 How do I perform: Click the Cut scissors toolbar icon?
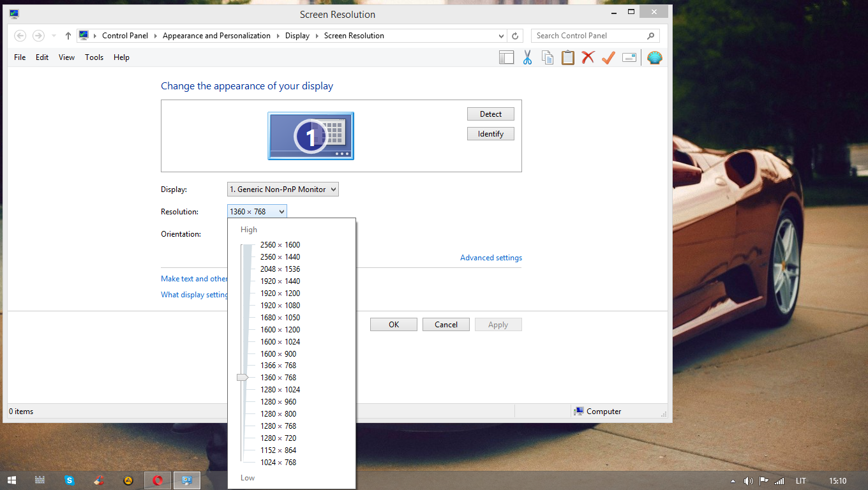point(527,57)
